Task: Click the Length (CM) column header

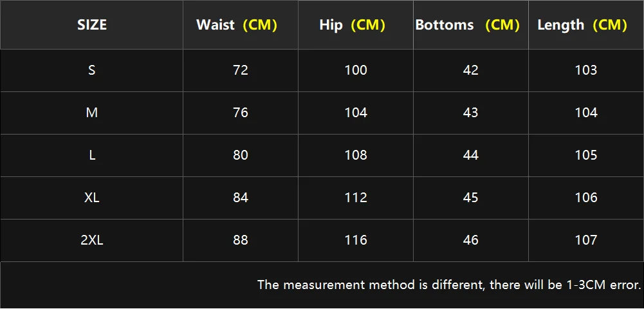Action: click(x=582, y=25)
